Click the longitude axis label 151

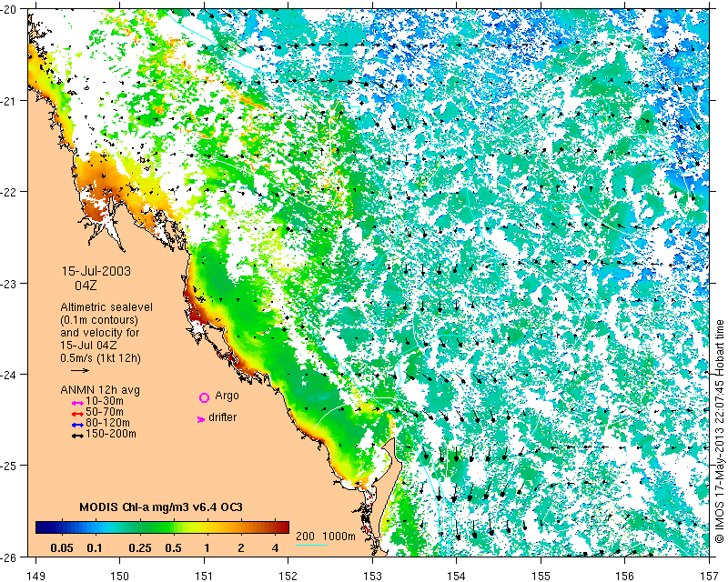coord(204,576)
